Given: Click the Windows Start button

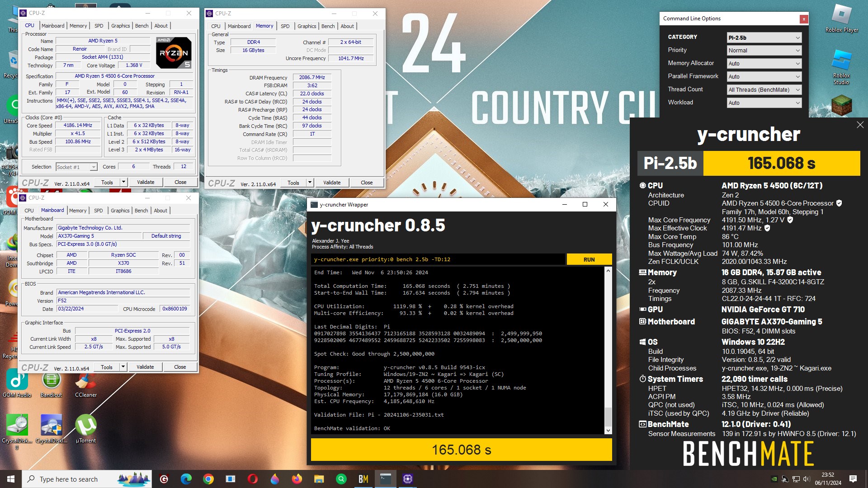Looking at the screenshot, I should pos(11,479).
